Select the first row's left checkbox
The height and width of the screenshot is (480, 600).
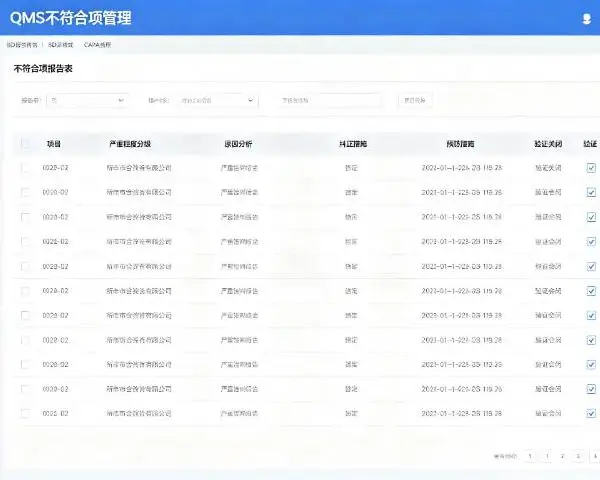(x=25, y=168)
